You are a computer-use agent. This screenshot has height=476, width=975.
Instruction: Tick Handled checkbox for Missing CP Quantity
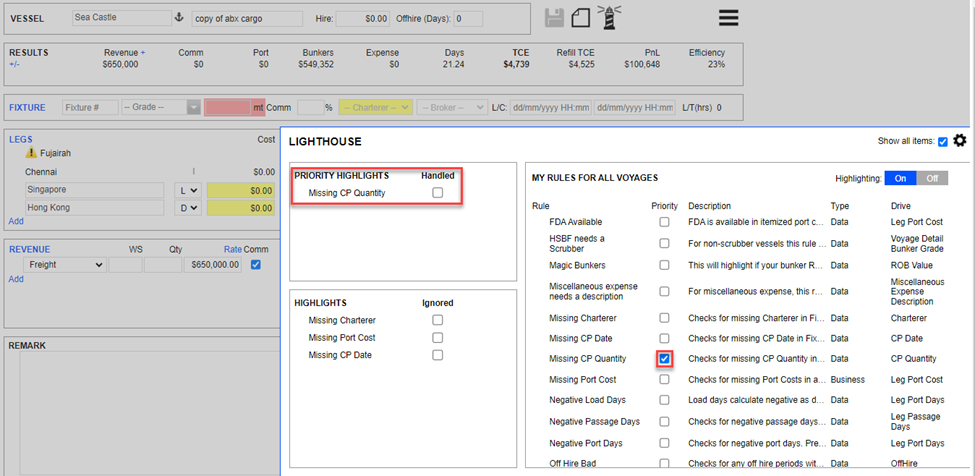437,193
